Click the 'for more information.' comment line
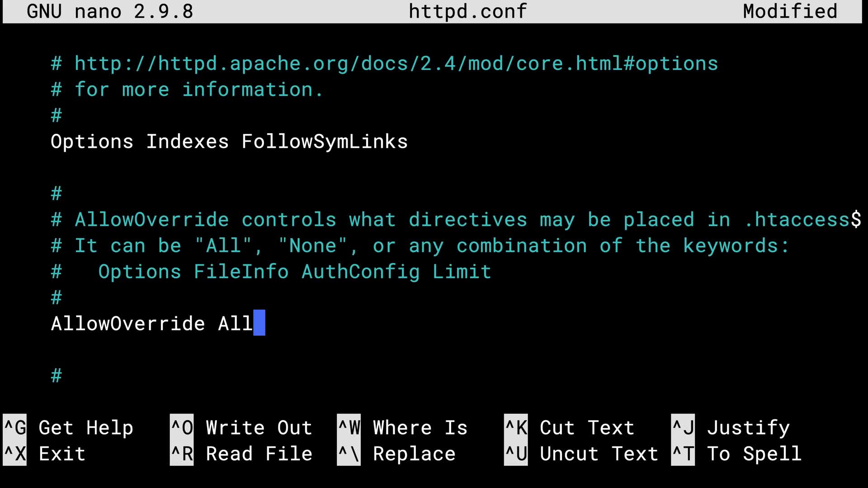 (x=187, y=89)
